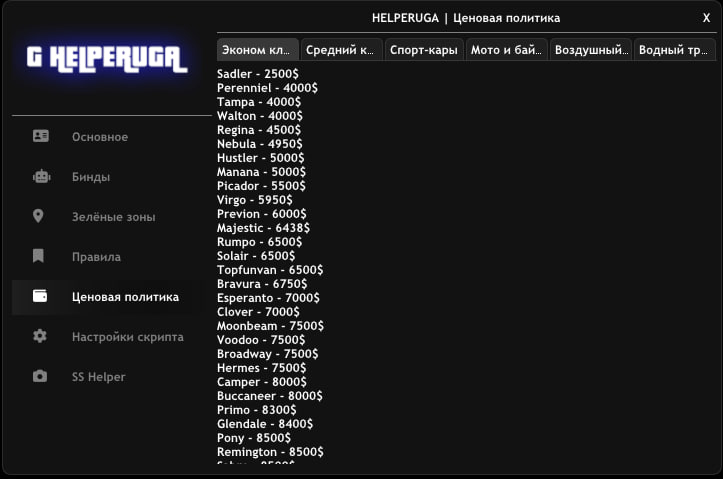
Task: Click the 'Bravura - 6750$' entry
Action: coord(262,284)
